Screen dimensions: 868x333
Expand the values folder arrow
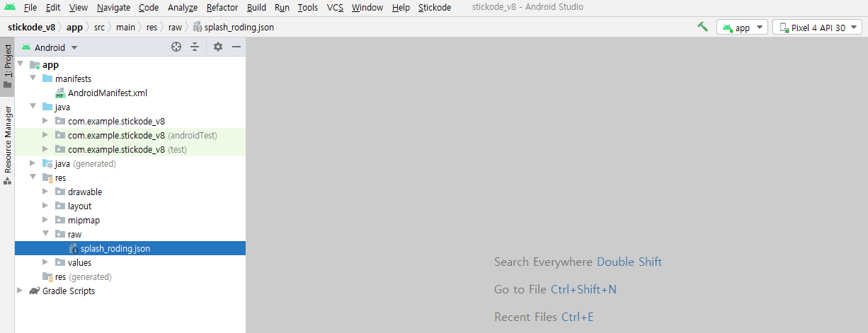tap(46, 262)
